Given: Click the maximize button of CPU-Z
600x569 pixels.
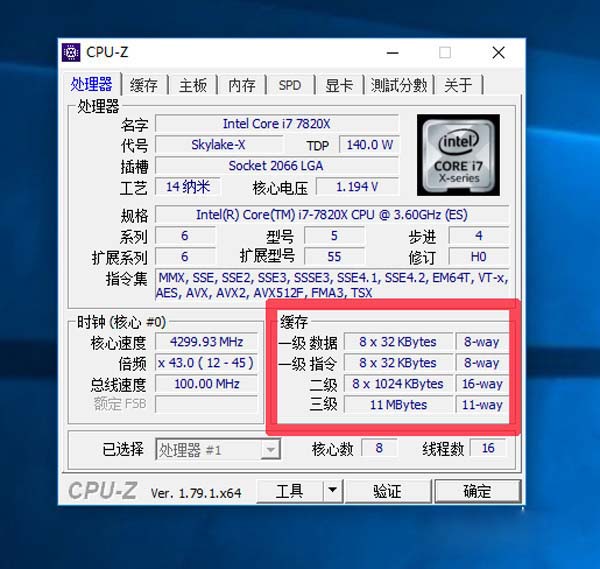Looking at the screenshot, I should tap(445, 53).
